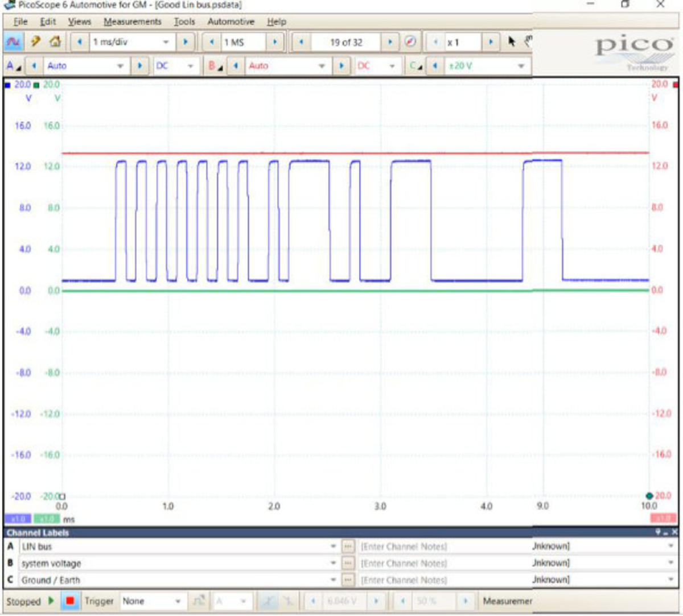Open Channel B Auto range dropdown

coord(322,66)
